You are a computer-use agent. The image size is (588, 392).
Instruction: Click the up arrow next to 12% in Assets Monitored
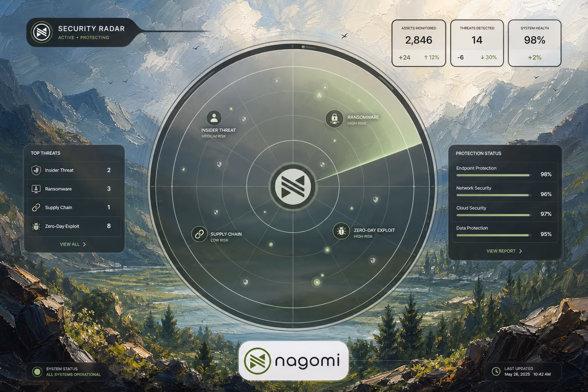click(x=426, y=57)
